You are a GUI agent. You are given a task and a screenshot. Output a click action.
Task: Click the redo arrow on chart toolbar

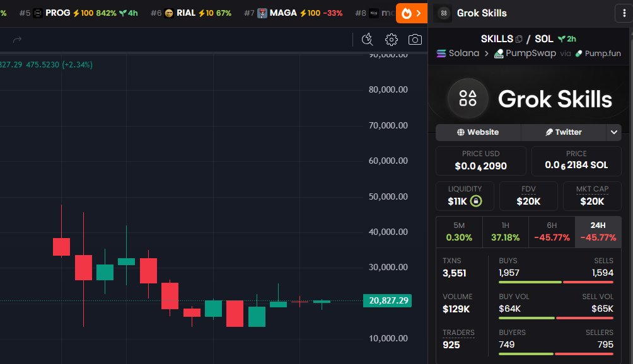point(17,40)
